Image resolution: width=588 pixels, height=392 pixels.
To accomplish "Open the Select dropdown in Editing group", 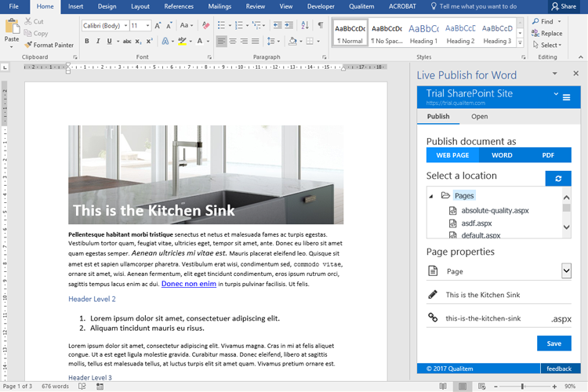I will (x=547, y=45).
